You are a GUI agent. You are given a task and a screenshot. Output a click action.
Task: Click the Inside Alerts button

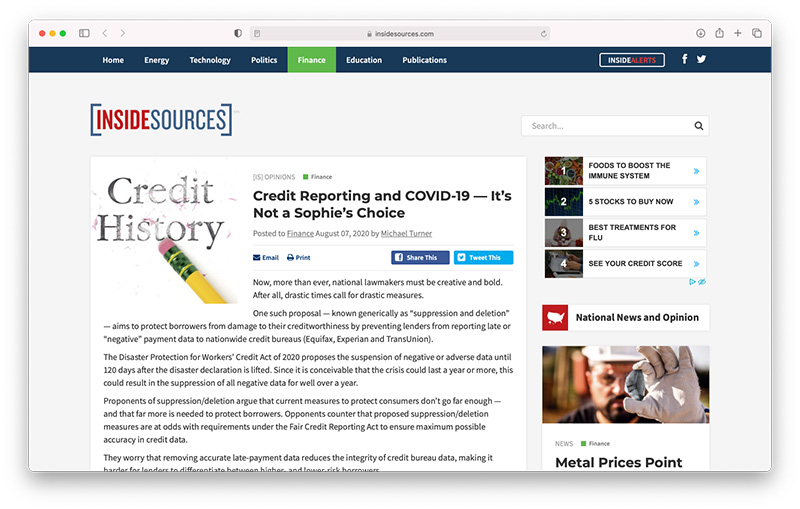pyautogui.click(x=631, y=60)
